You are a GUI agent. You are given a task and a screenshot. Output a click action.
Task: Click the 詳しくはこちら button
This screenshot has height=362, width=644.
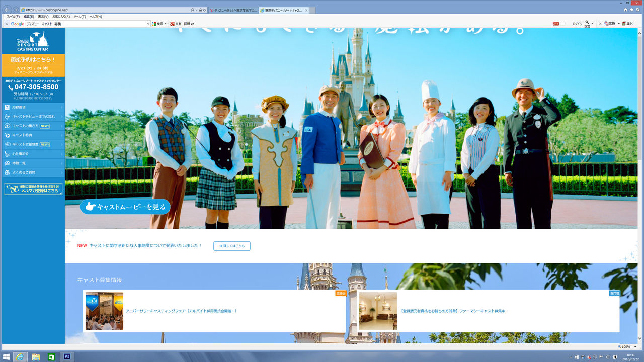tap(232, 246)
